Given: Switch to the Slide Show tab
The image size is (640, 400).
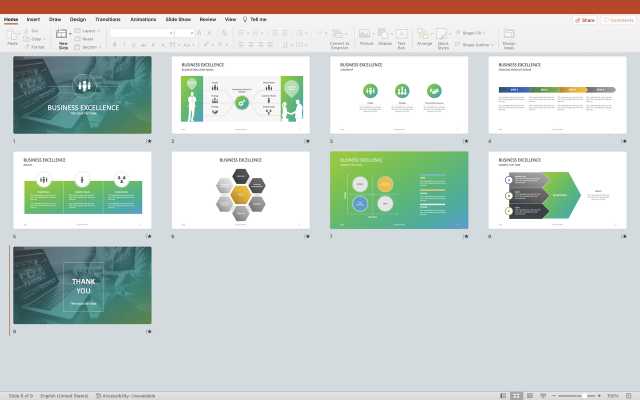Looking at the screenshot, I should 178,19.
